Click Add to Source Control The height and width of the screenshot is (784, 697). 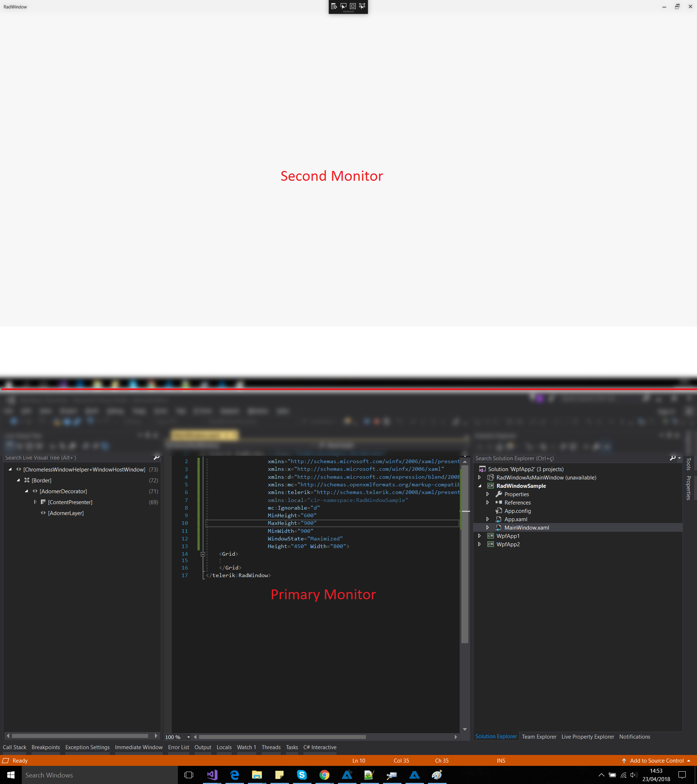click(x=656, y=761)
